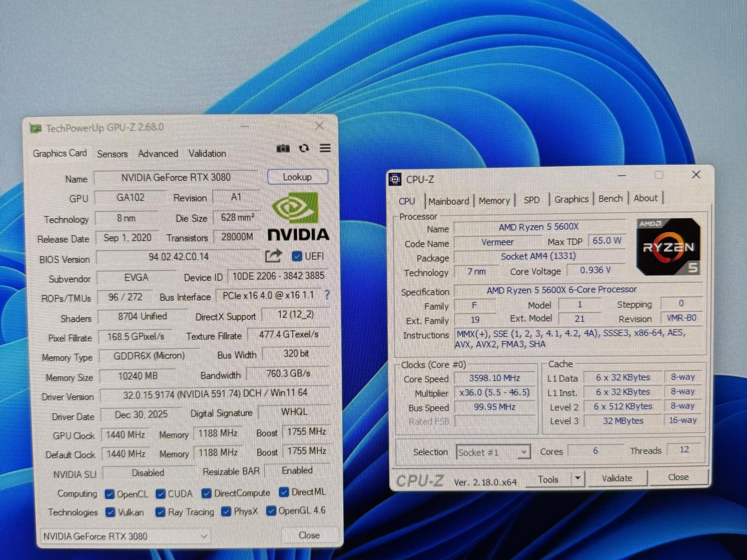This screenshot has width=747, height=560.
Task: Click the Core Speed 3598.10 MHz value
Action: point(495,378)
